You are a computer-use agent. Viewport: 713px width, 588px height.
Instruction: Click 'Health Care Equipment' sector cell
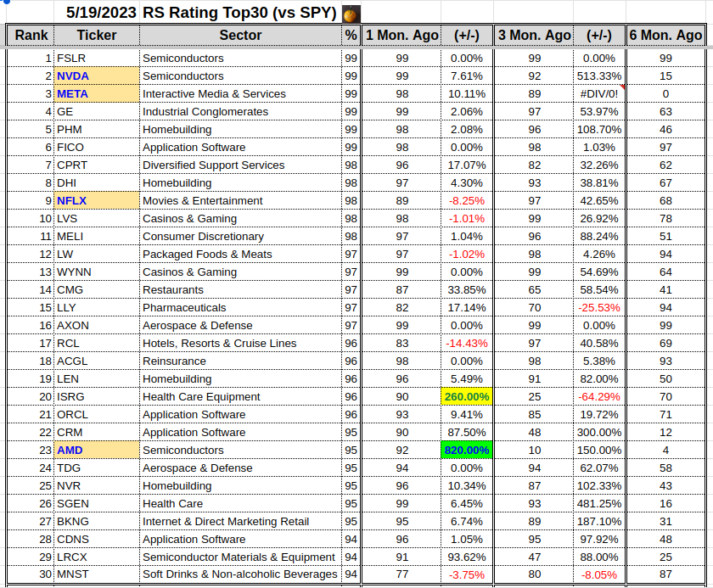click(240, 397)
